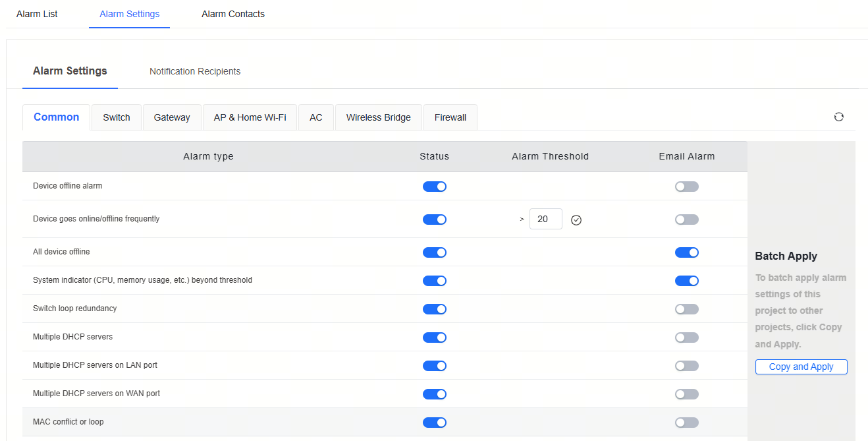868x441 pixels.
Task: Disable Multiple DHCP servers on WAN port status
Action: 434,394
